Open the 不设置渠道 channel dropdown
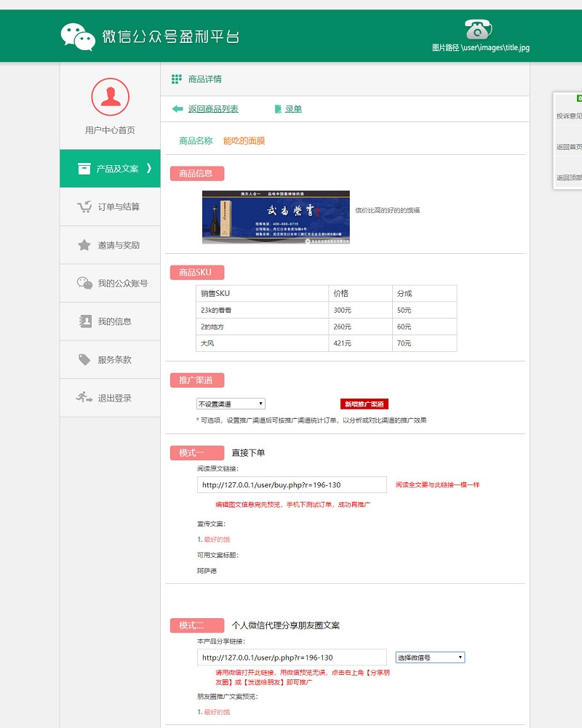582x728 pixels. click(231, 404)
